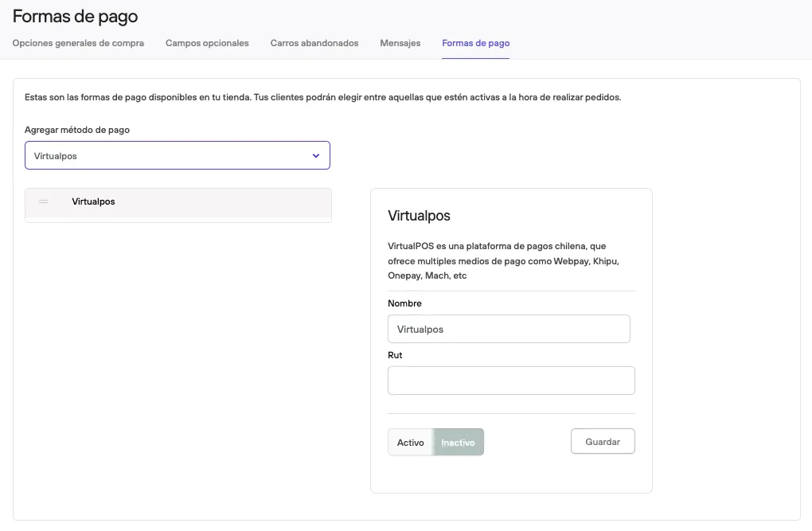Click the VirtualPOS description paragraph
This screenshot has width=812, height=531.
(x=503, y=260)
